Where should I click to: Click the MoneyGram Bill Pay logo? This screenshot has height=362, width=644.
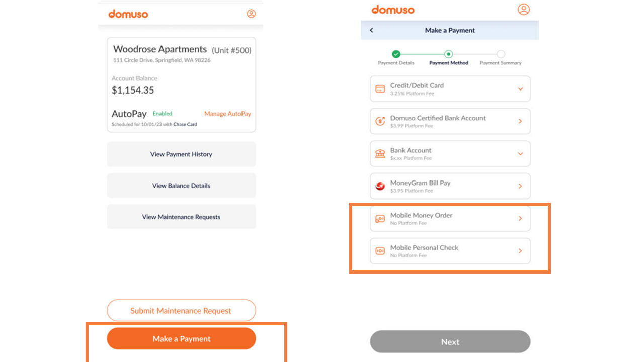click(x=380, y=186)
